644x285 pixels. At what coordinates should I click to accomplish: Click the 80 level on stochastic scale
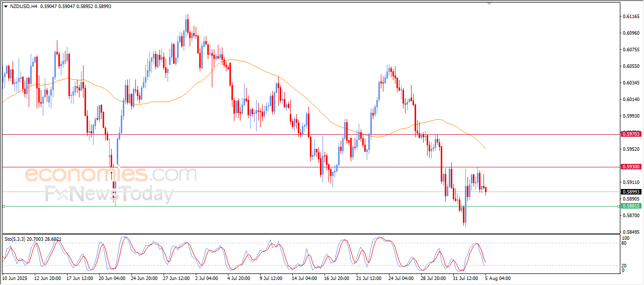click(x=625, y=243)
